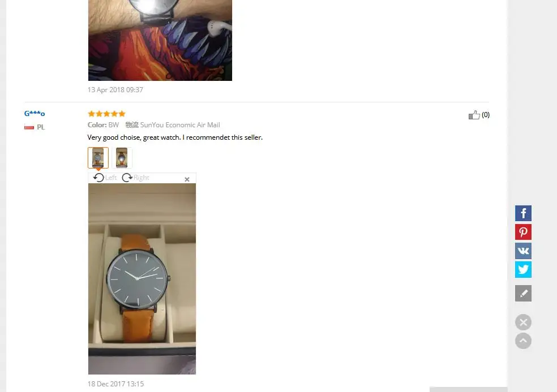Open the pencil edit/feedback icon
557x392 pixels.
(523, 293)
